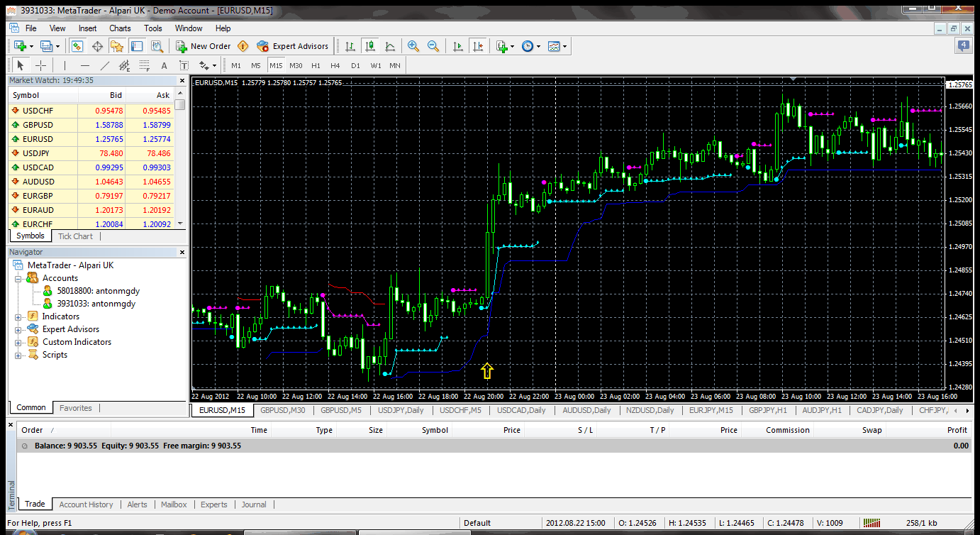Expand the Custom Indicators tree node
Image resolution: width=980 pixels, height=535 pixels.
(x=18, y=342)
